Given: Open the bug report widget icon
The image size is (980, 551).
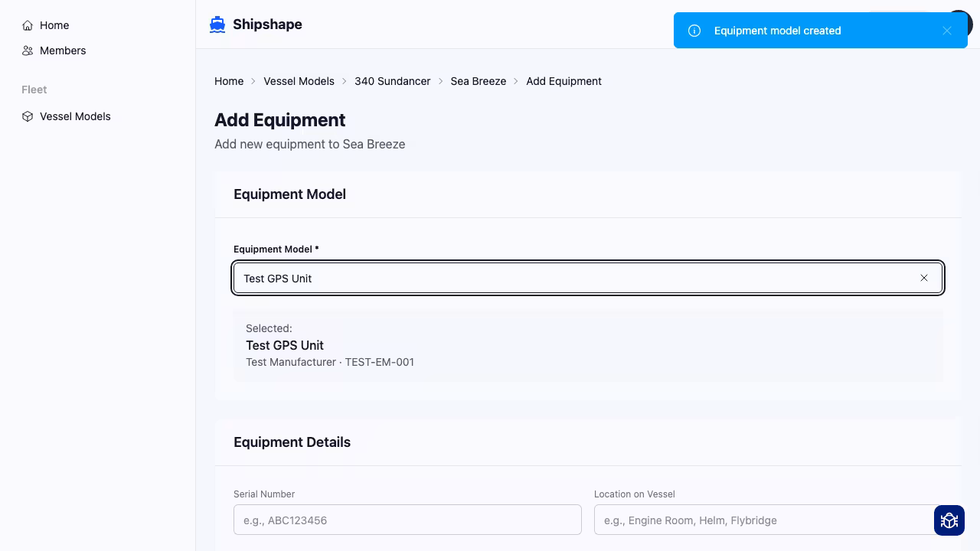Looking at the screenshot, I should click(949, 520).
